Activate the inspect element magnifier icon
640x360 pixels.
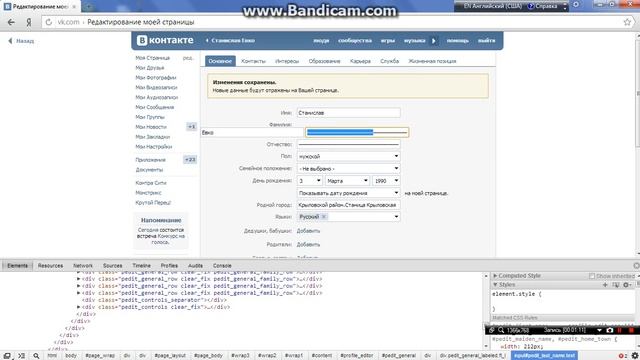click(36, 356)
